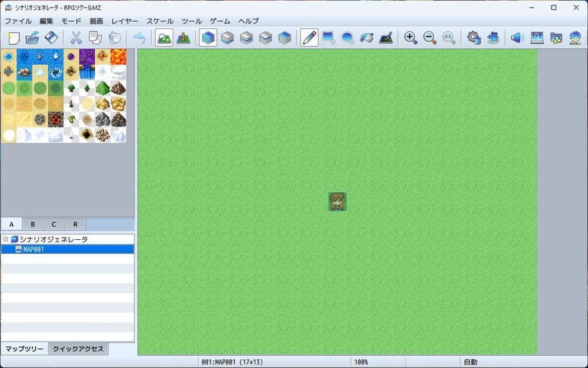Open the Resource Manager folder icon
The height and width of the screenshot is (368, 588).
click(556, 38)
